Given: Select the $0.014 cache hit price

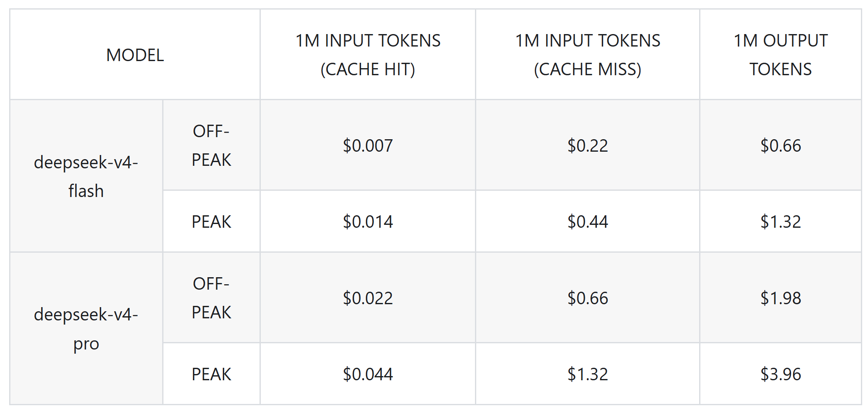Looking at the screenshot, I should [368, 222].
